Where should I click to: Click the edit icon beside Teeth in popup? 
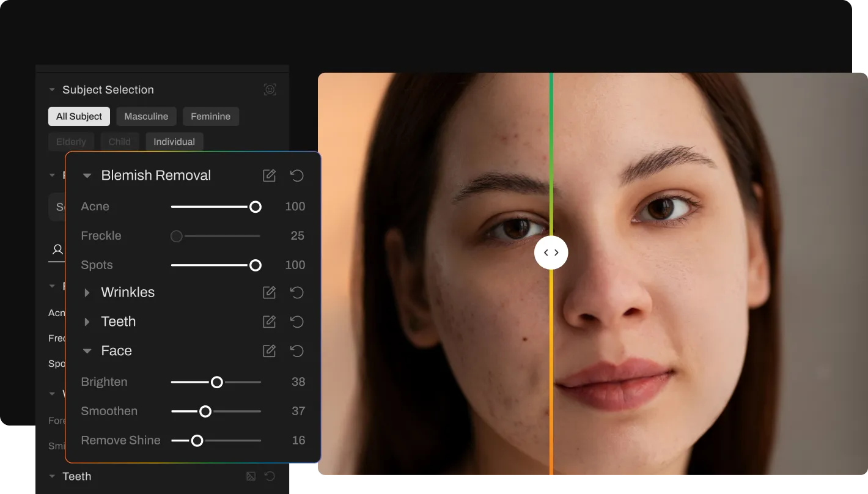[269, 322]
